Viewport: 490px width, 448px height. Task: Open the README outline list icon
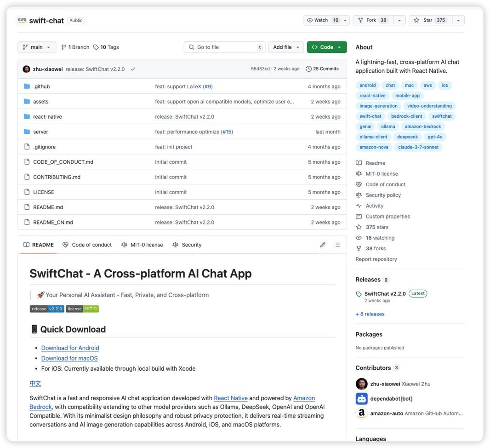click(337, 245)
